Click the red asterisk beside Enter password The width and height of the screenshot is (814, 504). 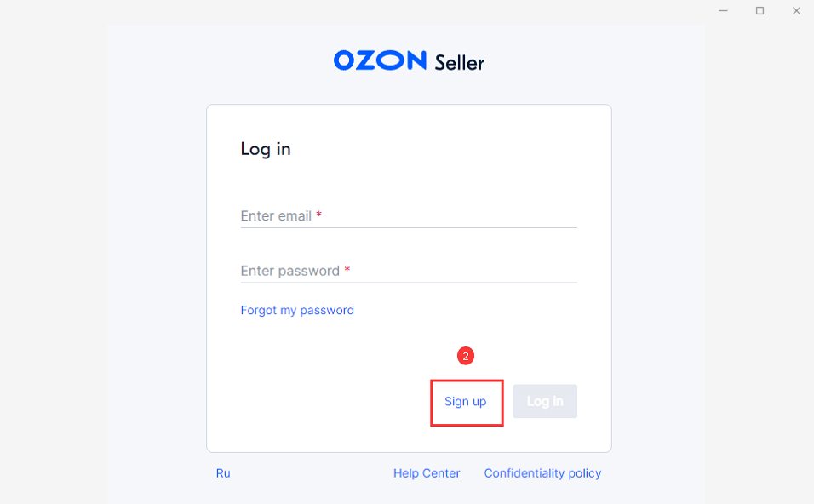(347, 270)
